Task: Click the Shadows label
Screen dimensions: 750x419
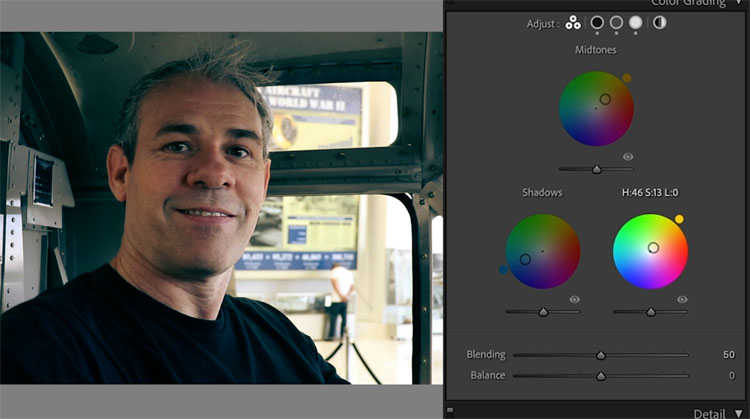Action: coord(542,193)
